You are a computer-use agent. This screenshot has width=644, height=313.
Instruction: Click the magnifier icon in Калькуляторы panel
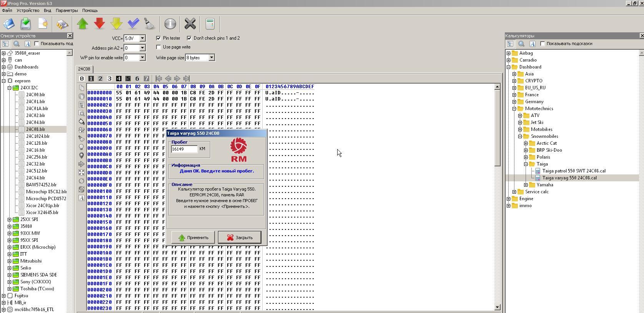pyautogui.click(x=521, y=44)
